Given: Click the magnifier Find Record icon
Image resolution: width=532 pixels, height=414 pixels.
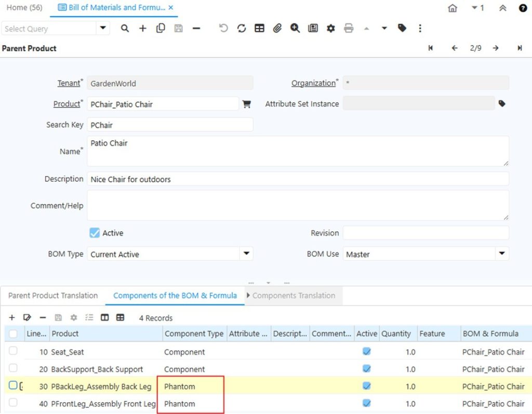Looking at the screenshot, I should tap(125, 29).
